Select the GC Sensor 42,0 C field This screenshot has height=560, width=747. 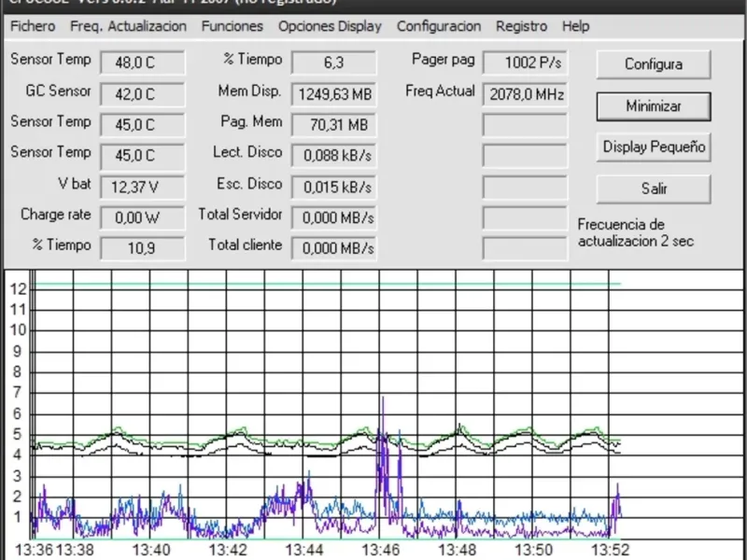click(143, 94)
